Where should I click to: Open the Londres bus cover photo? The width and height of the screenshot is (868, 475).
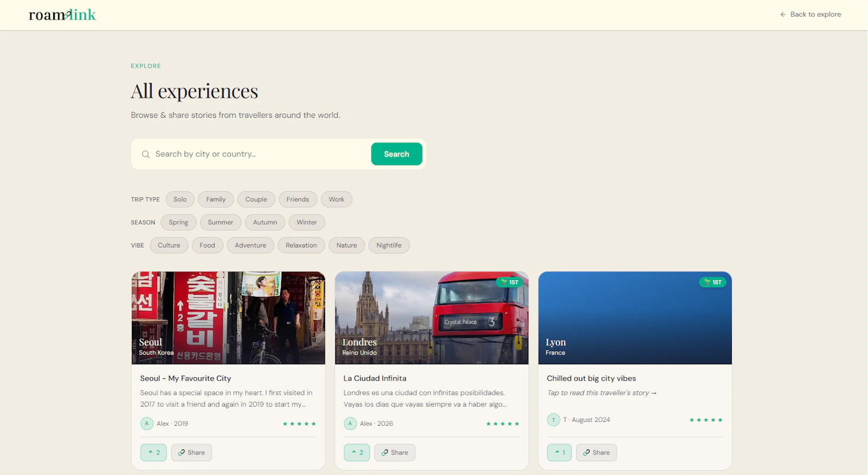click(x=432, y=318)
